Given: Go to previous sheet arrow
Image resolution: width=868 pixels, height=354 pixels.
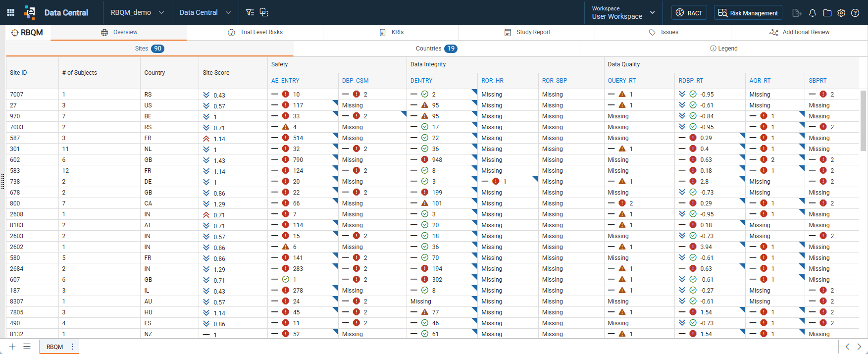Looking at the screenshot, I should click(x=847, y=347).
